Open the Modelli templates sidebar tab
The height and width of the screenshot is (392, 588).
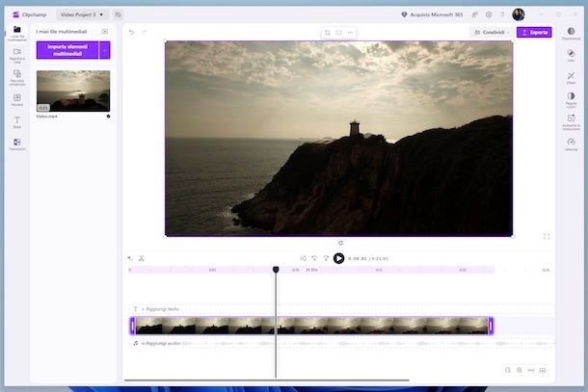(17, 99)
